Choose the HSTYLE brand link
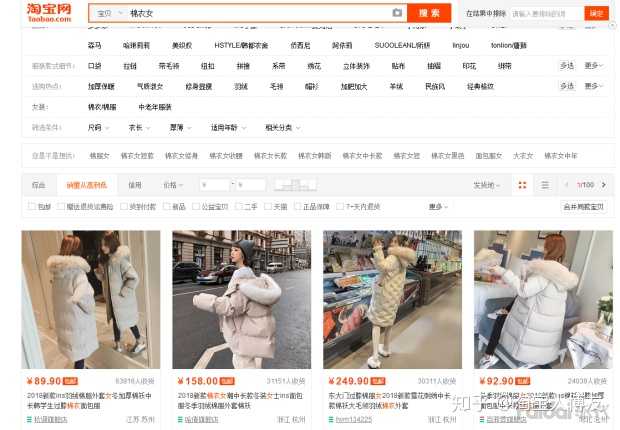Image resolution: width=620 pixels, height=430 pixels. [x=241, y=45]
